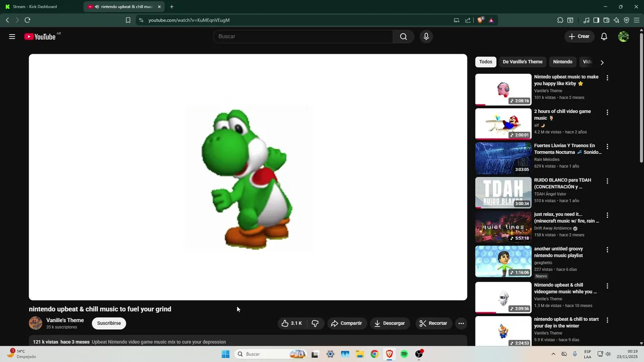The height and width of the screenshot is (362, 644).
Task: Open options for the just relax minecraft video
Action: tap(607, 215)
